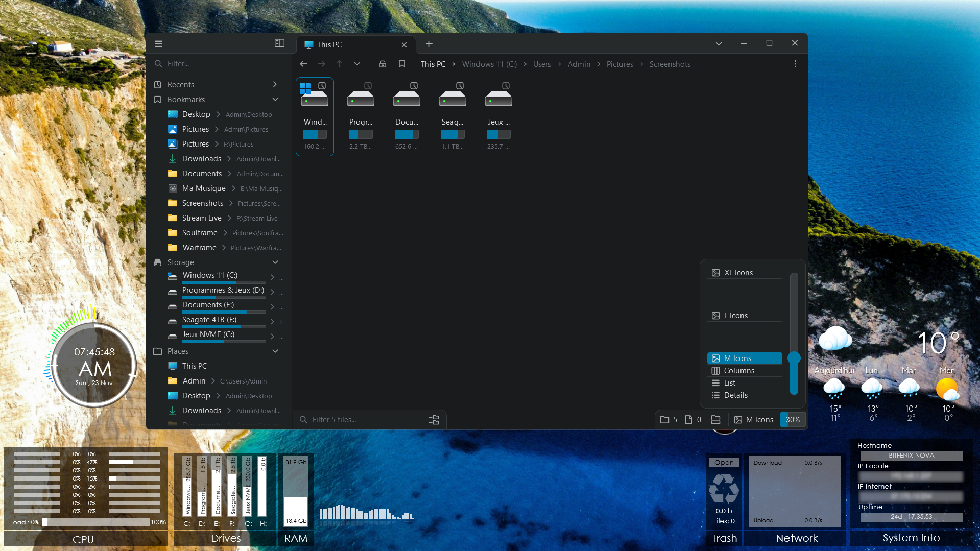980x551 pixels.
Task: Collapse the Bookmarks section
Action: pyautogui.click(x=275, y=99)
